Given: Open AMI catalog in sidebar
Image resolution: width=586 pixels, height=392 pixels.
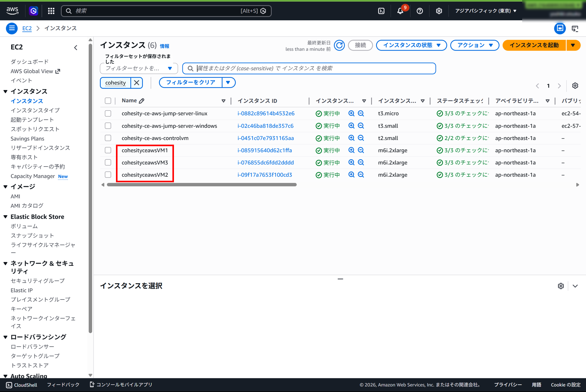Looking at the screenshot, I should [27, 205].
